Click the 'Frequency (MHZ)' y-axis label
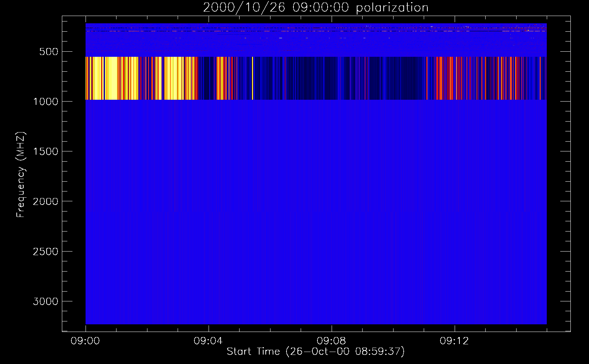Image resolution: width=589 pixels, height=364 pixels. 21,175
